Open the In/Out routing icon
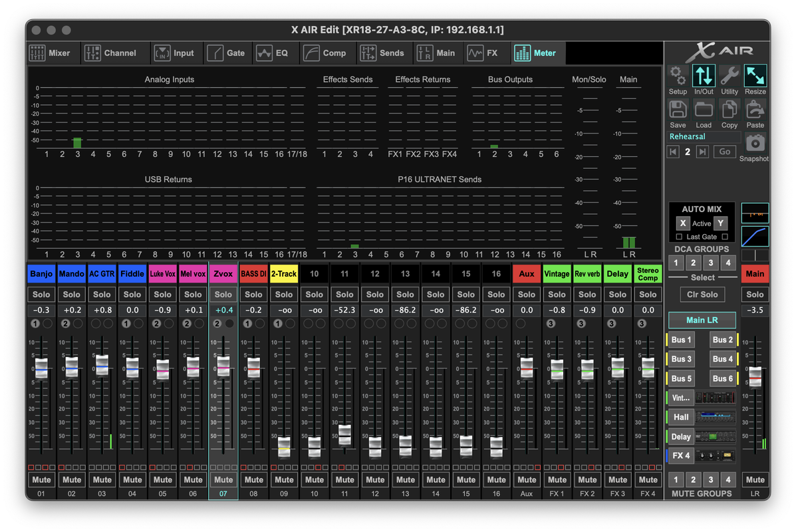 pyautogui.click(x=704, y=76)
